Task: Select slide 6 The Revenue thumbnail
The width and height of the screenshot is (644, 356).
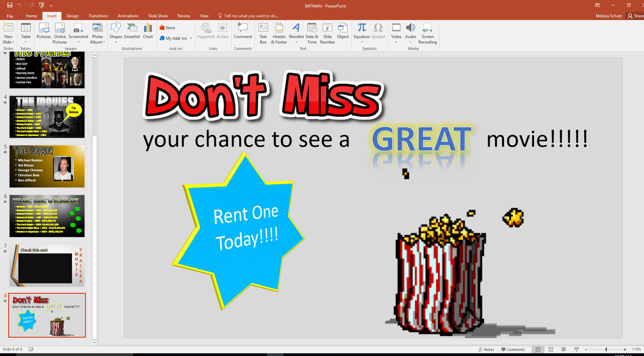Action: (47, 216)
